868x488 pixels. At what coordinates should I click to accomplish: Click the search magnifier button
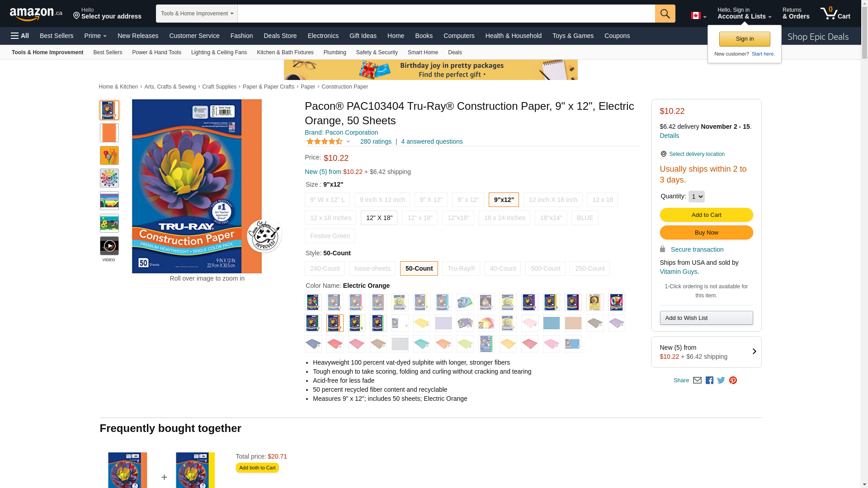click(x=665, y=14)
